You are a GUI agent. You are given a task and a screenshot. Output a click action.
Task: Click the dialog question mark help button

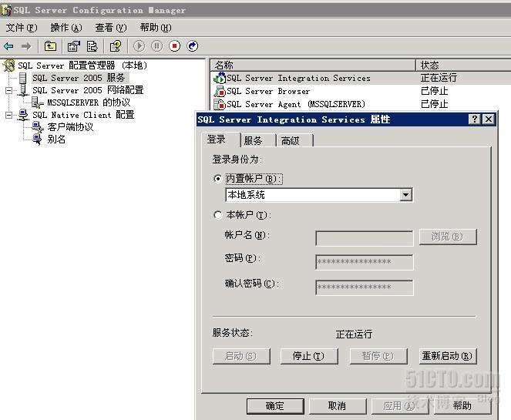click(x=475, y=119)
